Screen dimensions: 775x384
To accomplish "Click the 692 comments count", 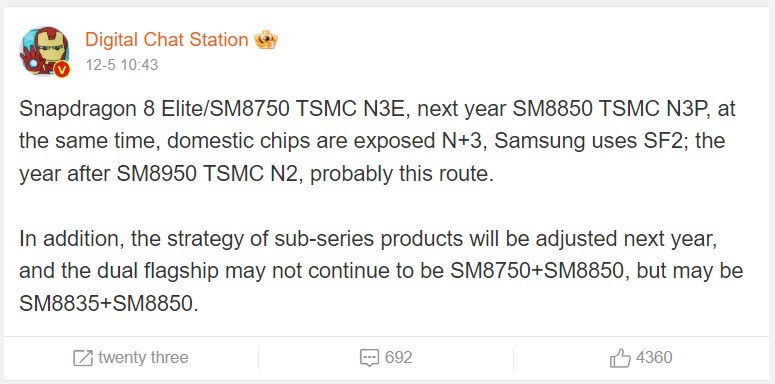I will click(398, 357).
